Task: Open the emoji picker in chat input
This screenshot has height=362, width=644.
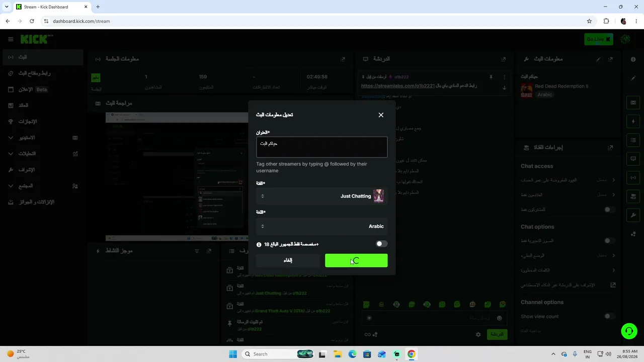Action: click(x=499, y=318)
